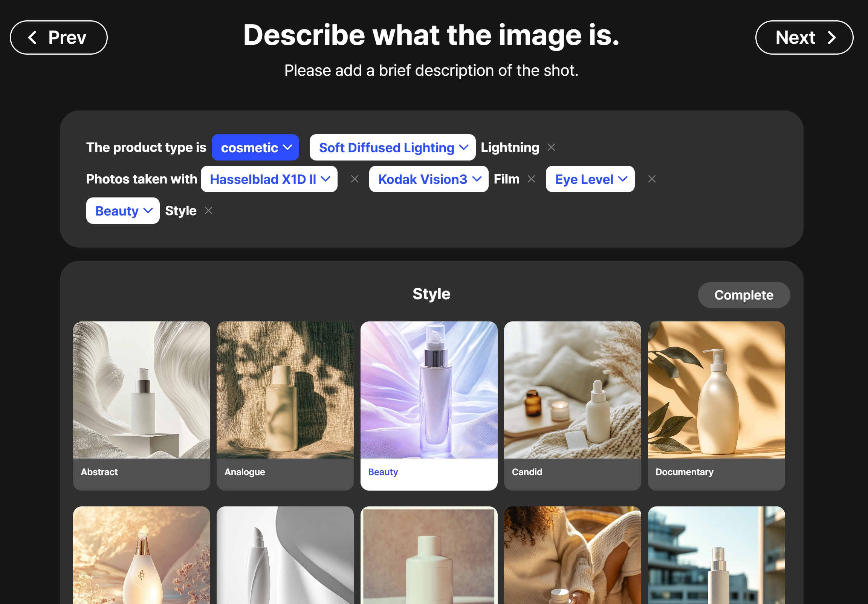Expand the Kodak Vision3 film dropdown
Image resolution: width=868 pixels, height=604 pixels.
tap(428, 179)
